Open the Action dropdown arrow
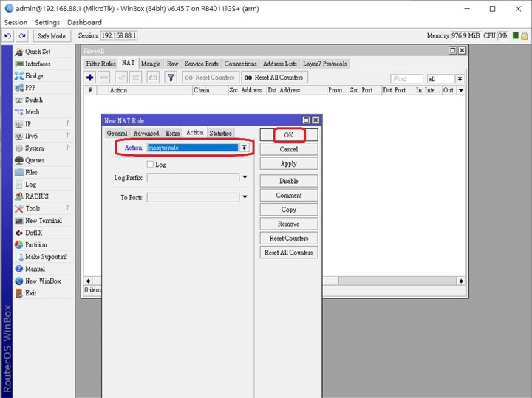 244,148
